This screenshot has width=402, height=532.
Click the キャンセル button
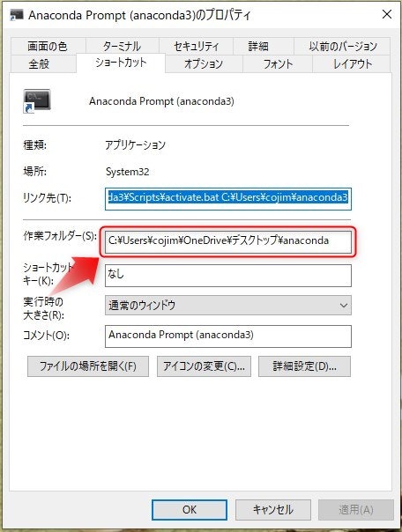273,510
